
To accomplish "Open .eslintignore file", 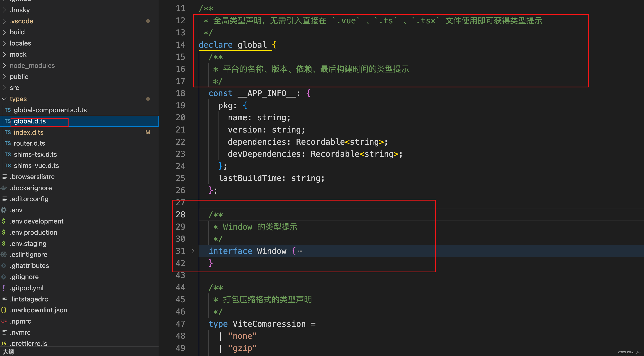I will (28, 254).
